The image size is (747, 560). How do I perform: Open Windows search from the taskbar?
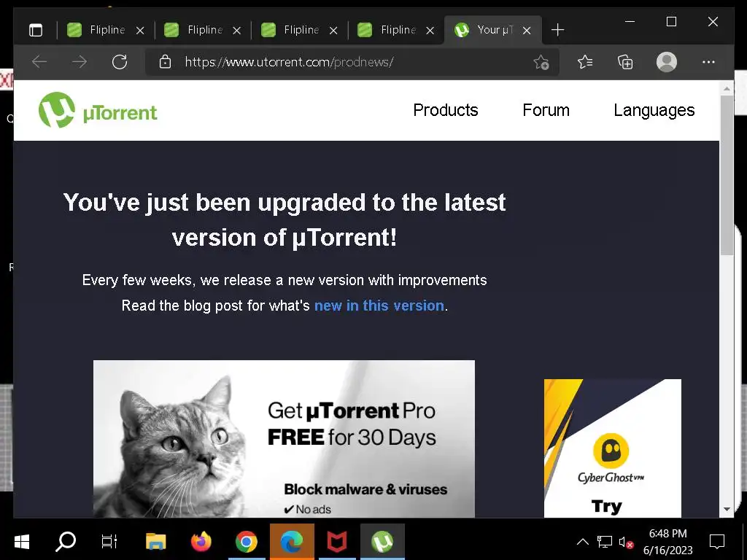tap(66, 542)
